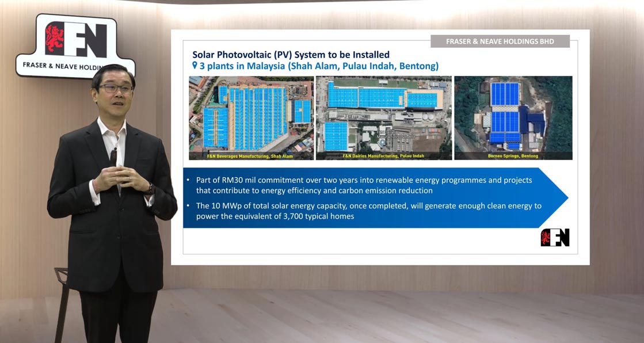This screenshot has width=644, height=343.
Task: Click the "F&N Beverages Manufacturing, Shah Alam" caption
Action: (x=250, y=156)
